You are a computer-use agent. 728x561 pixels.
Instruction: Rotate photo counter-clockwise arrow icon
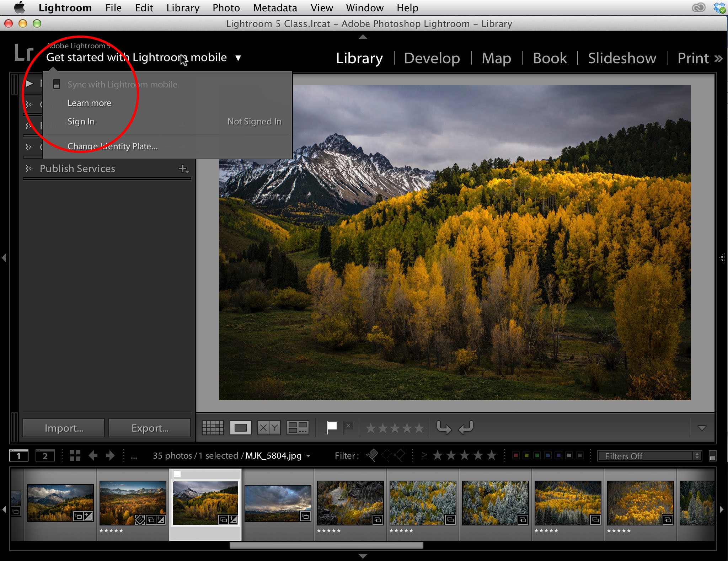pyautogui.click(x=444, y=427)
